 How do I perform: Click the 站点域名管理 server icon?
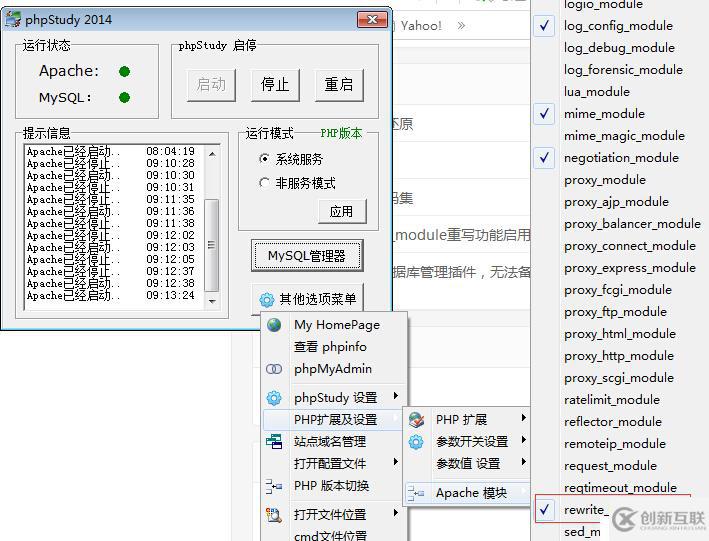coord(274,441)
